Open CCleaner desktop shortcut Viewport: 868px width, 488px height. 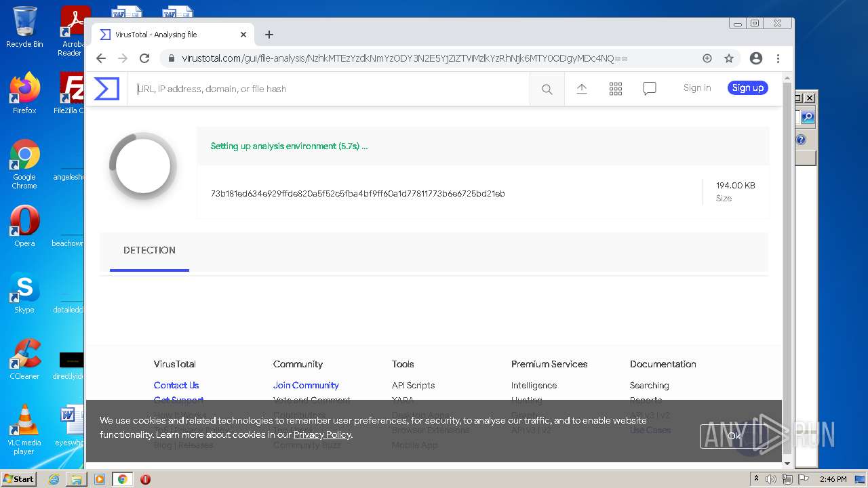pyautogui.click(x=24, y=359)
